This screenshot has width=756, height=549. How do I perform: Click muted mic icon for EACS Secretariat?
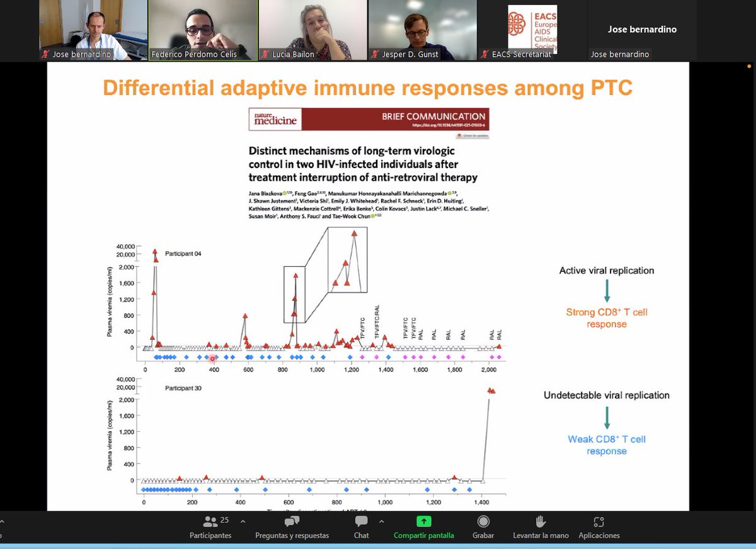tap(484, 55)
